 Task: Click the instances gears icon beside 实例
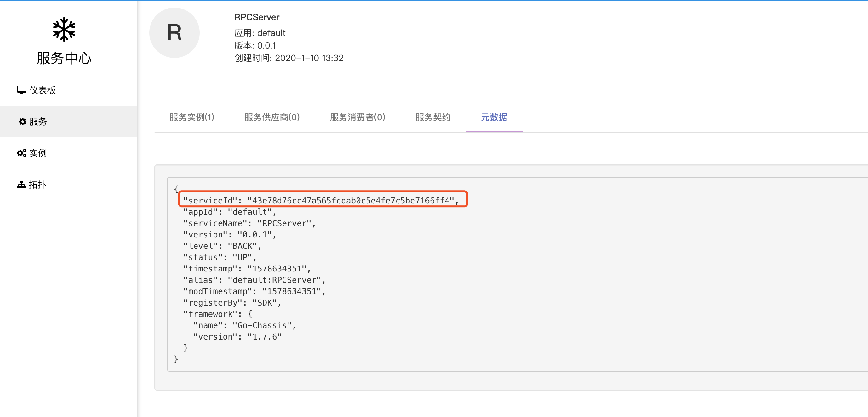click(x=21, y=152)
